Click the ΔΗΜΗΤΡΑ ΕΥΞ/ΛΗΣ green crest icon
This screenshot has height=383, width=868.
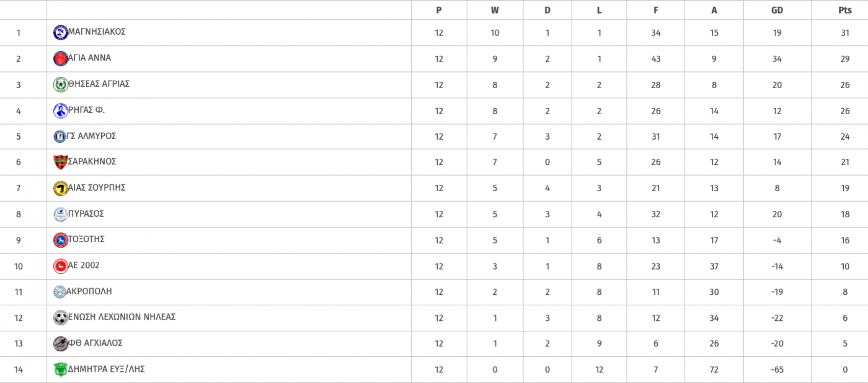61,369
